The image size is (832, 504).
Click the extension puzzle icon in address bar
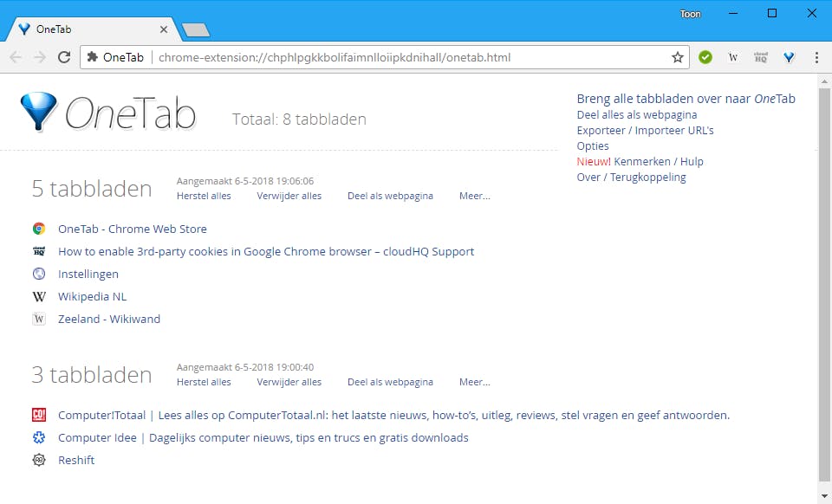pyautogui.click(x=93, y=56)
